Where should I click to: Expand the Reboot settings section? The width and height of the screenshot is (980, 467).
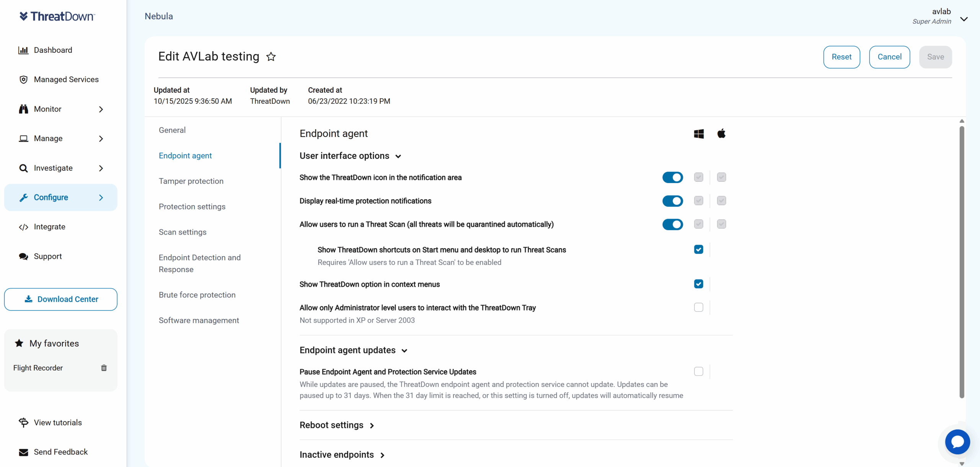click(337, 425)
